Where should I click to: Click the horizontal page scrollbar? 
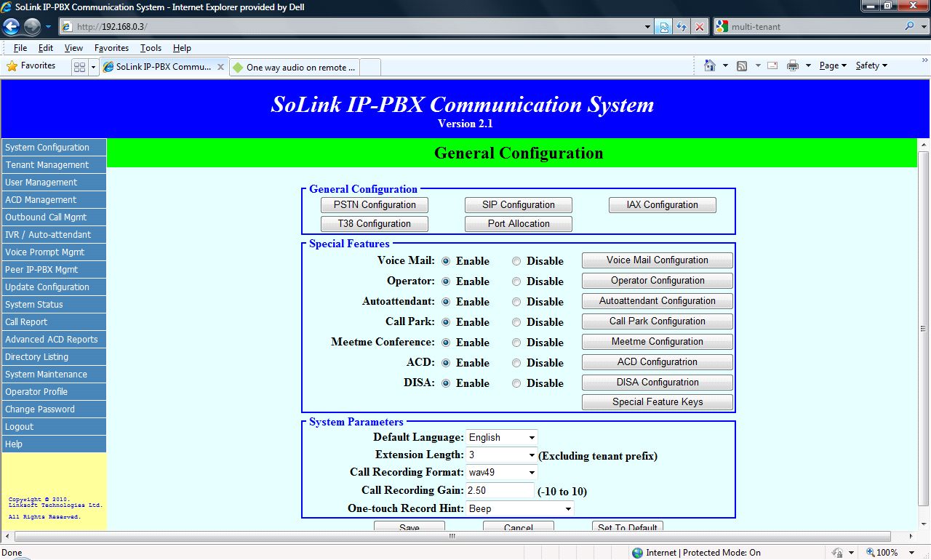click(451, 536)
